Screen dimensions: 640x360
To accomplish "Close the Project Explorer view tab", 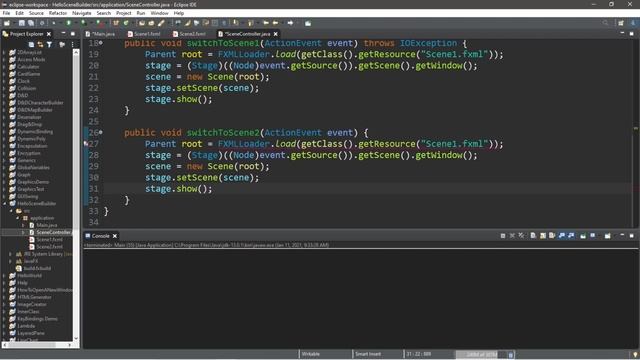I will 49,34.
